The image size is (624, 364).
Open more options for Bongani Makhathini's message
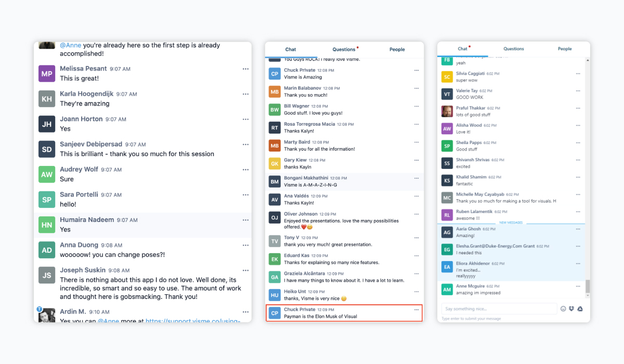pyautogui.click(x=416, y=178)
